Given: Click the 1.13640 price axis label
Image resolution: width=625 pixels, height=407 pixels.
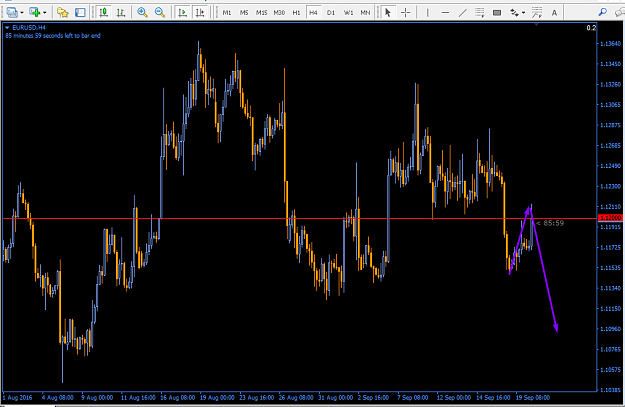Looking at the screenshot, I should click(610, 43).
